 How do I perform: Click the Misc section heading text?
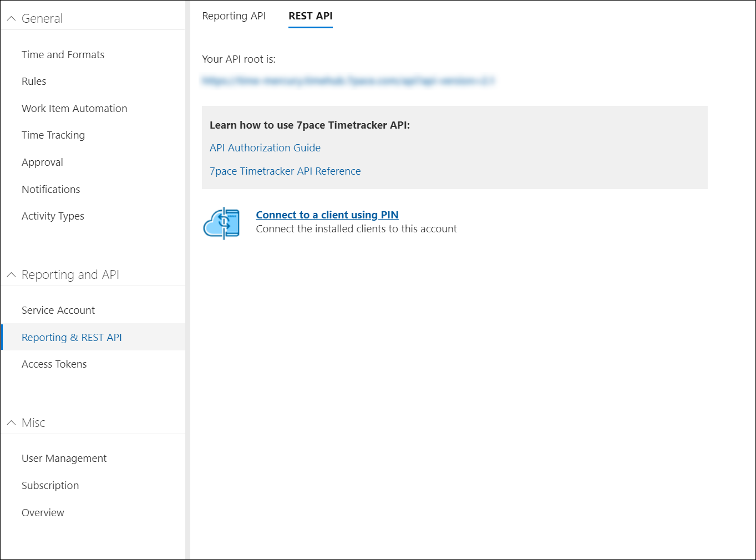click(x=33, y=422)
